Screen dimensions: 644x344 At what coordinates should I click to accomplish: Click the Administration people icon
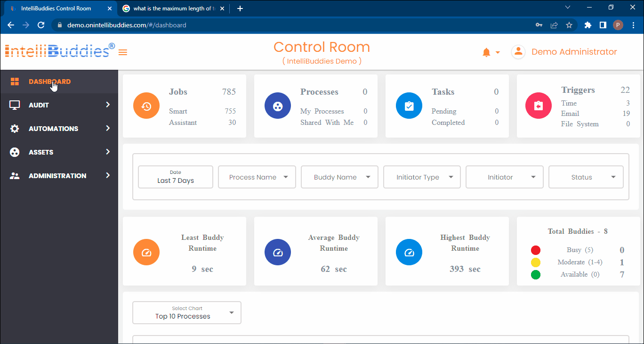tap(15, 176)
